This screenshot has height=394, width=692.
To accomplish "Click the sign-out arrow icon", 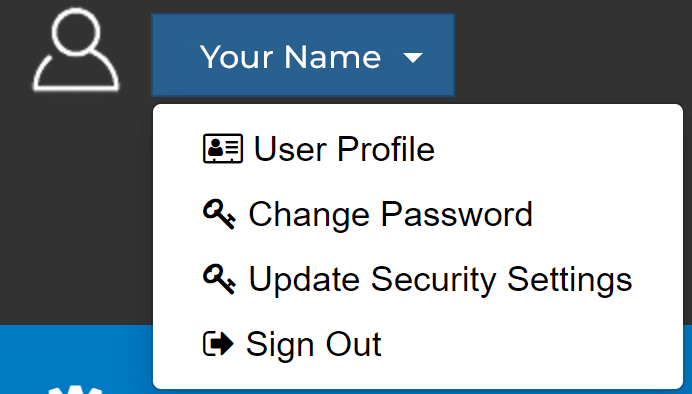I will click(218, 344).
